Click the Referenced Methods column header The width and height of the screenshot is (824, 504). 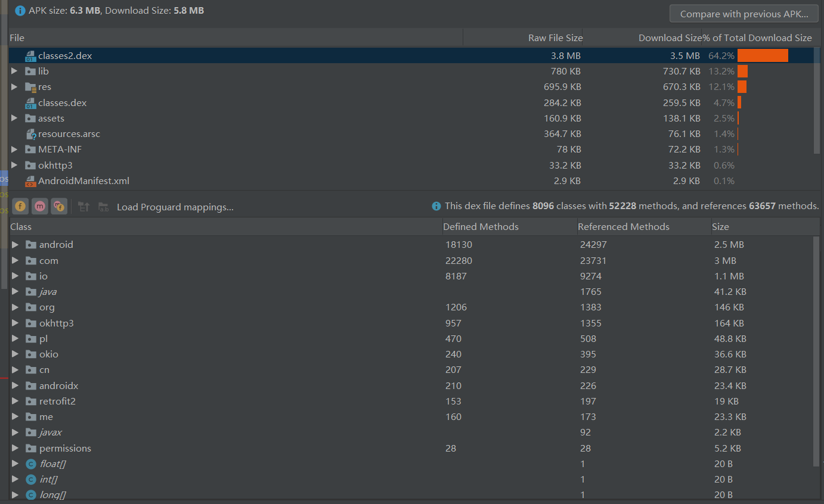pos(643,226)
